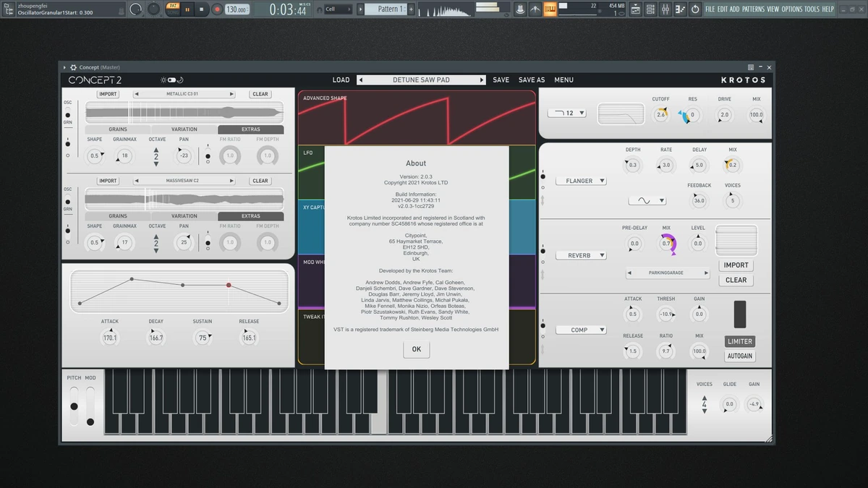868x488 pixels.
Task: Select the VARIATION tab of second oscillator
Action: coord(184,216)
